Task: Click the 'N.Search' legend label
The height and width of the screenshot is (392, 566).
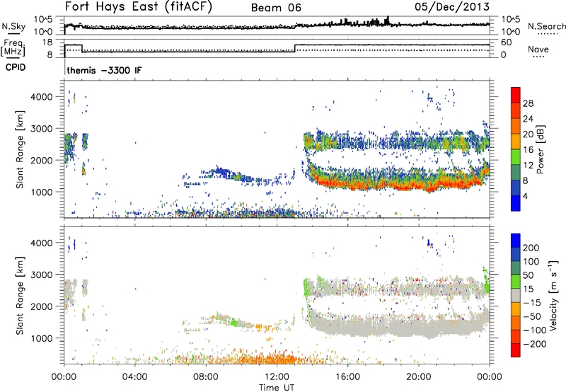Action: [546, 26]
